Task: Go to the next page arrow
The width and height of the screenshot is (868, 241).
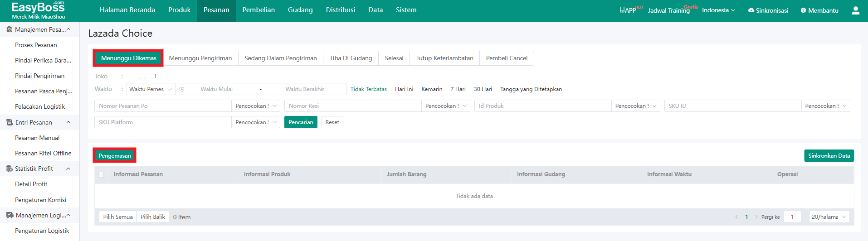Action: click(756, 217)
